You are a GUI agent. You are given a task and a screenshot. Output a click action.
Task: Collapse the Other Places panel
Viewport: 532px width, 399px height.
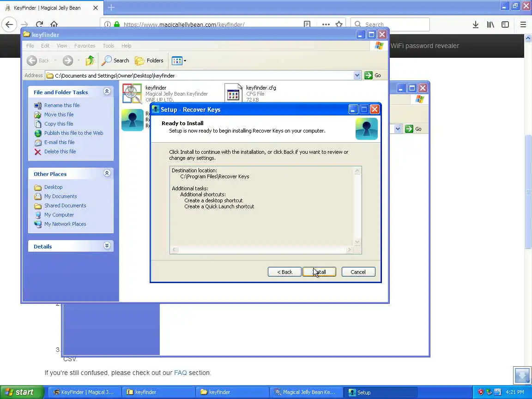point(107,173)
